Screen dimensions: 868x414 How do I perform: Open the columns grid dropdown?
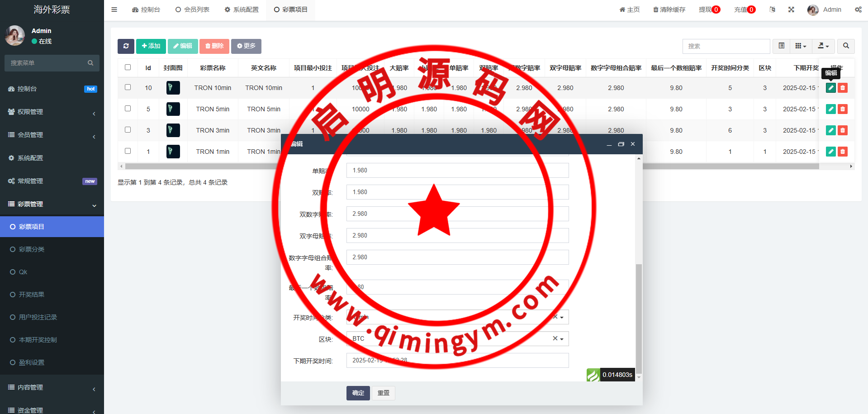(x=800, y=46)
